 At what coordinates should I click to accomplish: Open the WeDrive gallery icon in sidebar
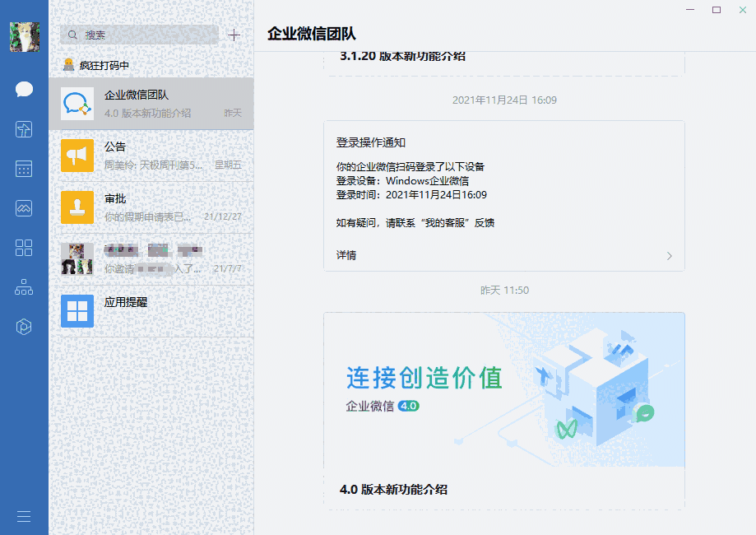point(23,208)
